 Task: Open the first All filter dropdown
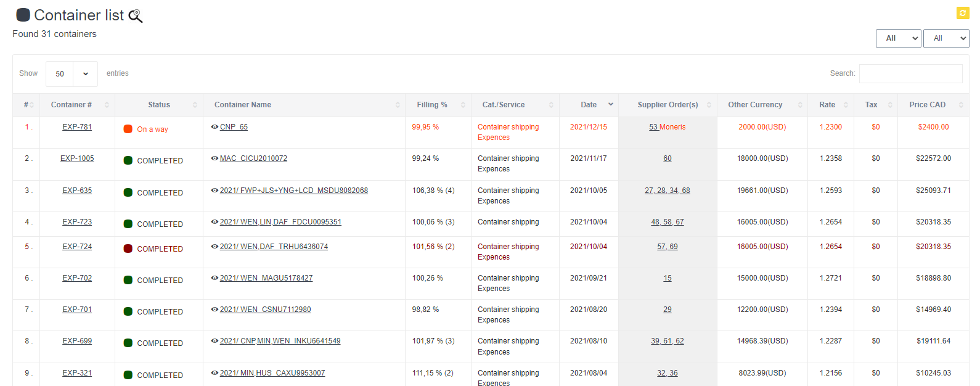pyautogui.click(x=898, y=38)
